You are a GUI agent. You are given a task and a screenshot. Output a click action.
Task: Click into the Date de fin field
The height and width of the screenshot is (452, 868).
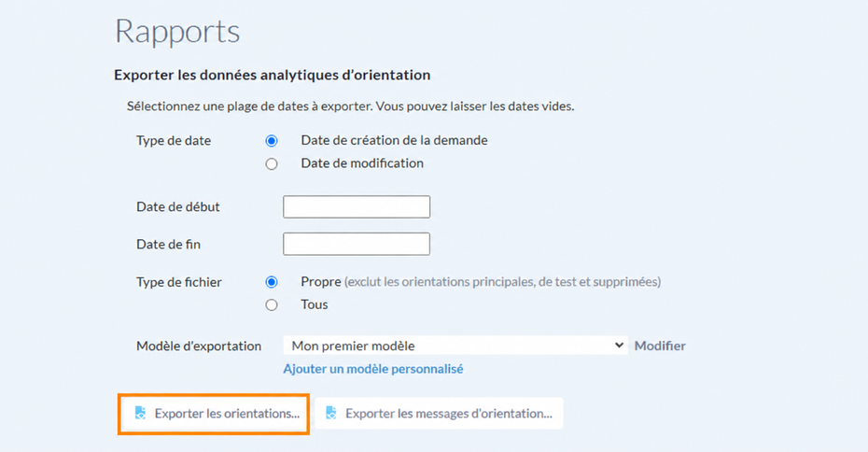pyautogui.click(x=357, y=244)
